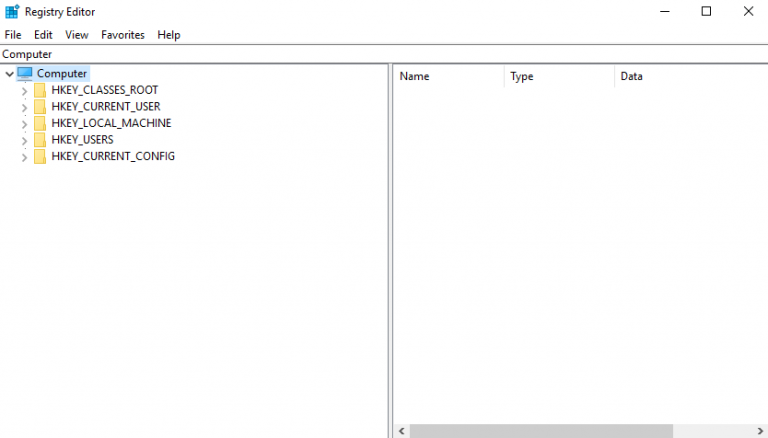Image resolution: width=768 pixels, height=438 pixels.
Task: Expand the HKEY_CLASSES_ROOT key
Action: pyautogui.click(x=24, y=90)
